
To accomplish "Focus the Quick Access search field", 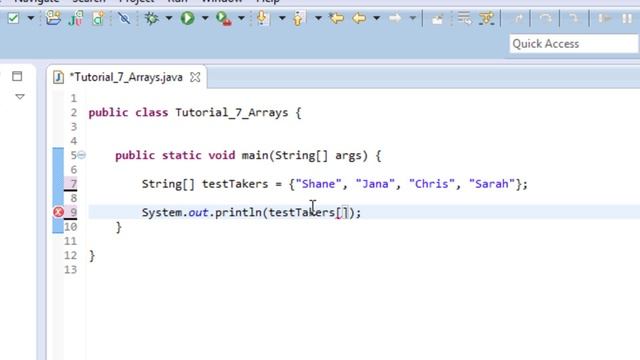I will click(x=573, y=44).
